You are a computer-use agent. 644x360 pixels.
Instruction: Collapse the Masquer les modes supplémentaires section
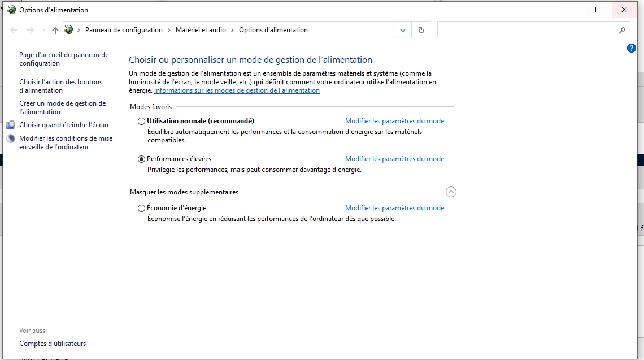click(x=451, y=192)
